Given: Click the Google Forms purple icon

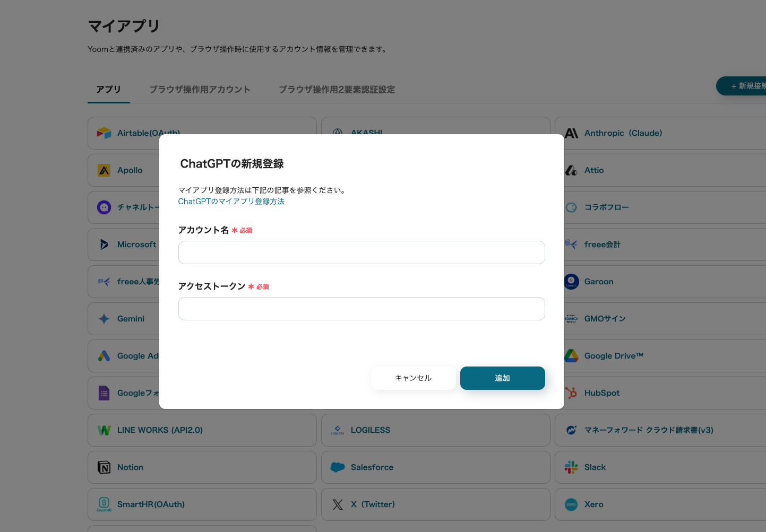Looking at the screenshot, I should (104, 393).
